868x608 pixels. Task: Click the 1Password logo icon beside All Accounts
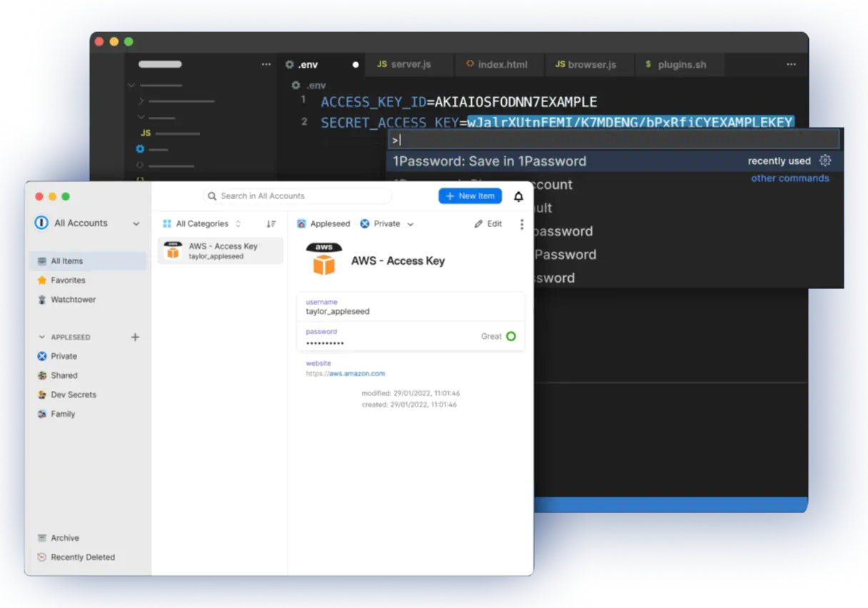[41, 223]
